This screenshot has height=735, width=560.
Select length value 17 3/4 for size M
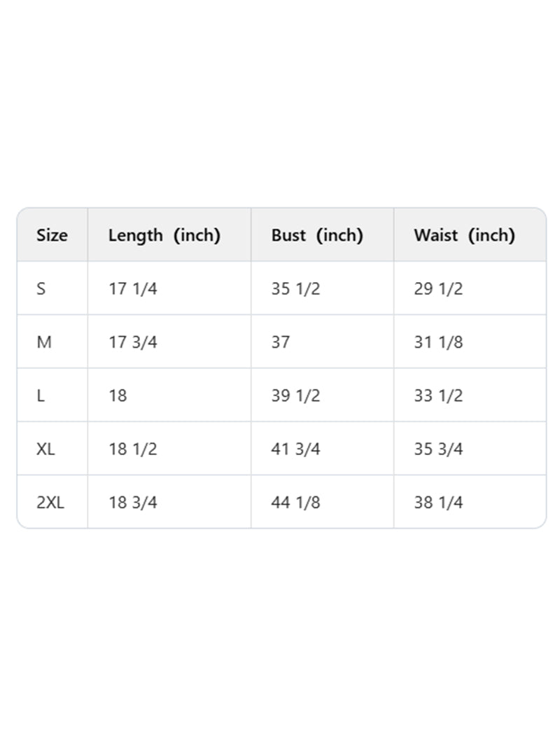[x=133, y=342]
